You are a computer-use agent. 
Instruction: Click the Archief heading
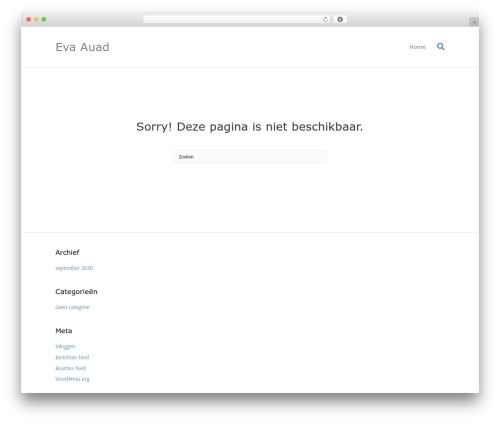point(67,252)
